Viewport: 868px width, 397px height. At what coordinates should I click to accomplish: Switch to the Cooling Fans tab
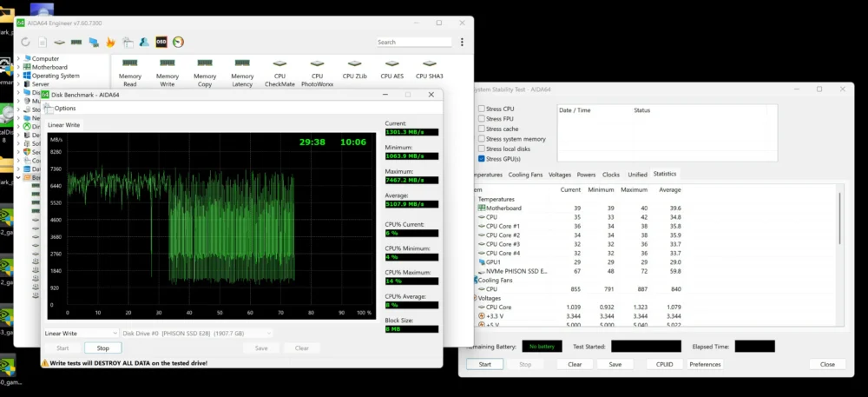(525, 175)
